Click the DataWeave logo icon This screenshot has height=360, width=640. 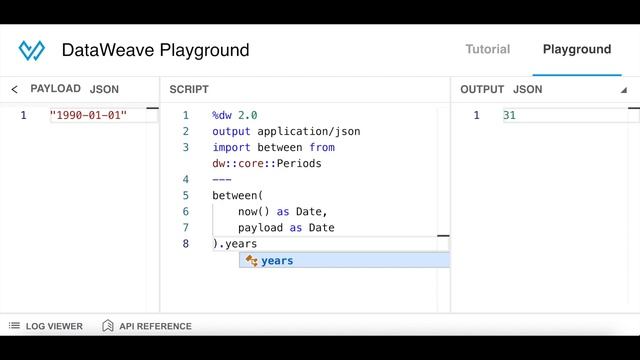pos(31,51)
